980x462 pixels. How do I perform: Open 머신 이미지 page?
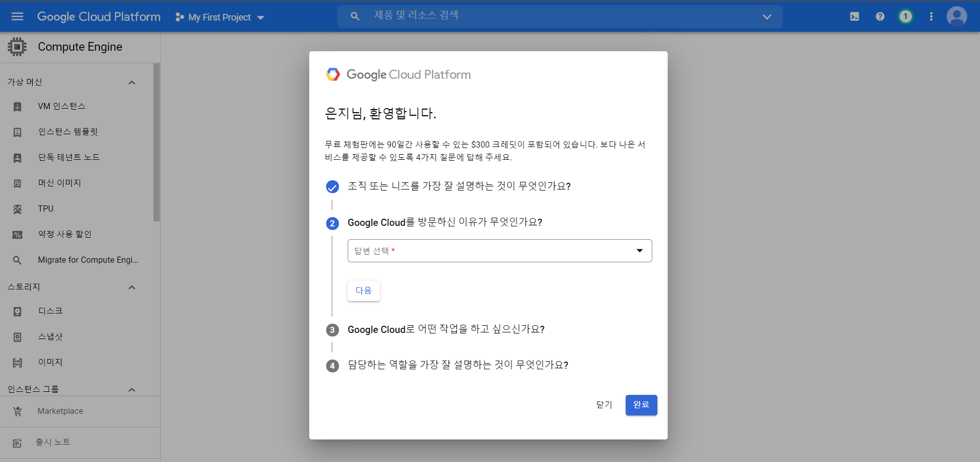[x=59, y=183]
